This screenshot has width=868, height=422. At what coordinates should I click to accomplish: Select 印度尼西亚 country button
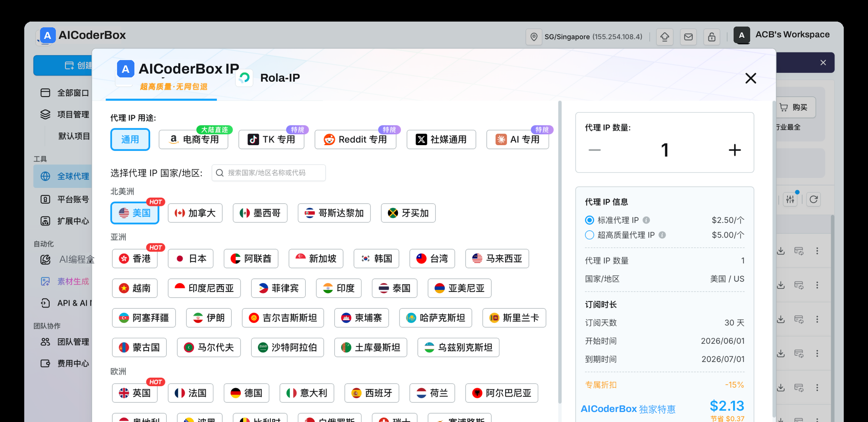(204, 288)
